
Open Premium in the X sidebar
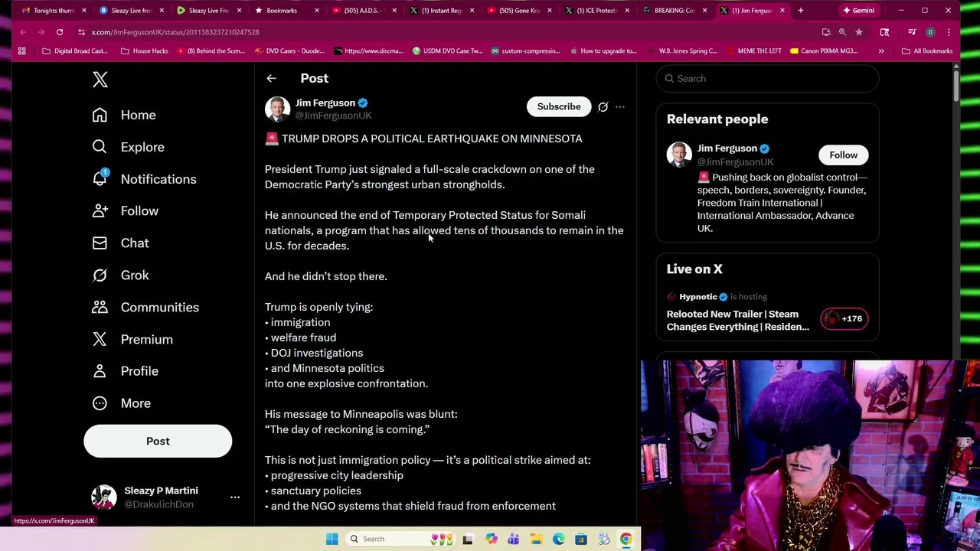[132, 340]
